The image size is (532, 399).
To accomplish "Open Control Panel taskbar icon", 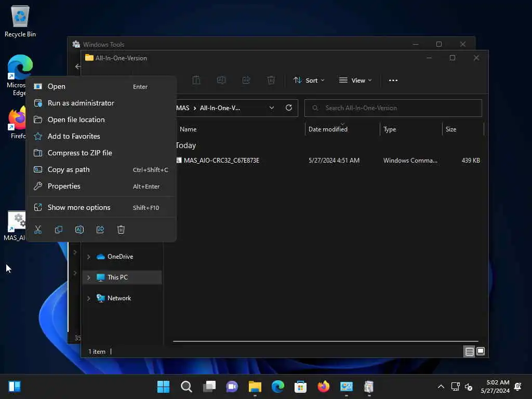I will (346, 387).
